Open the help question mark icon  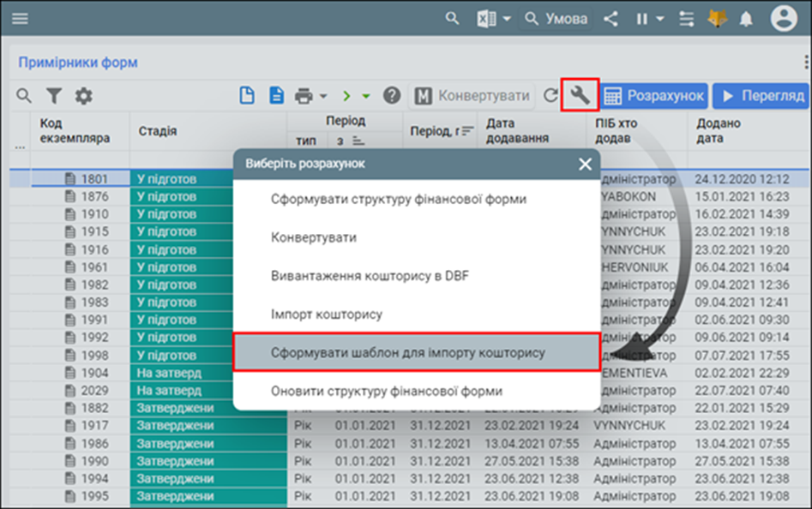(392, 96)
